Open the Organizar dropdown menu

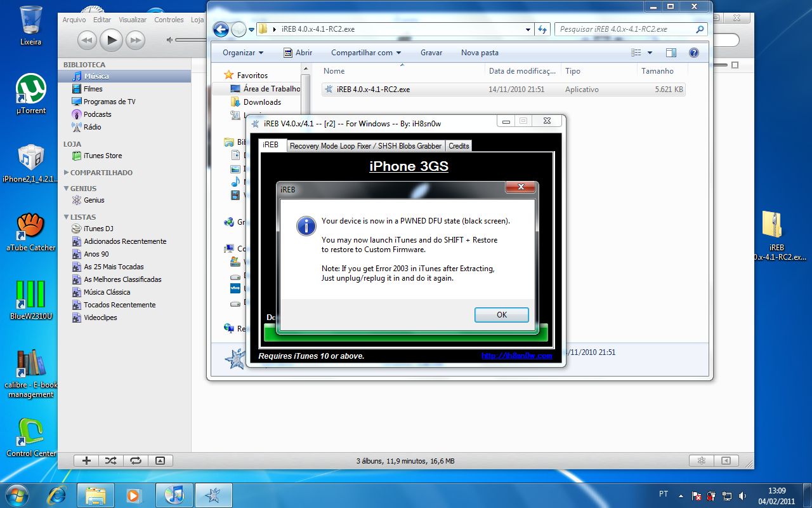coord(243,53)
